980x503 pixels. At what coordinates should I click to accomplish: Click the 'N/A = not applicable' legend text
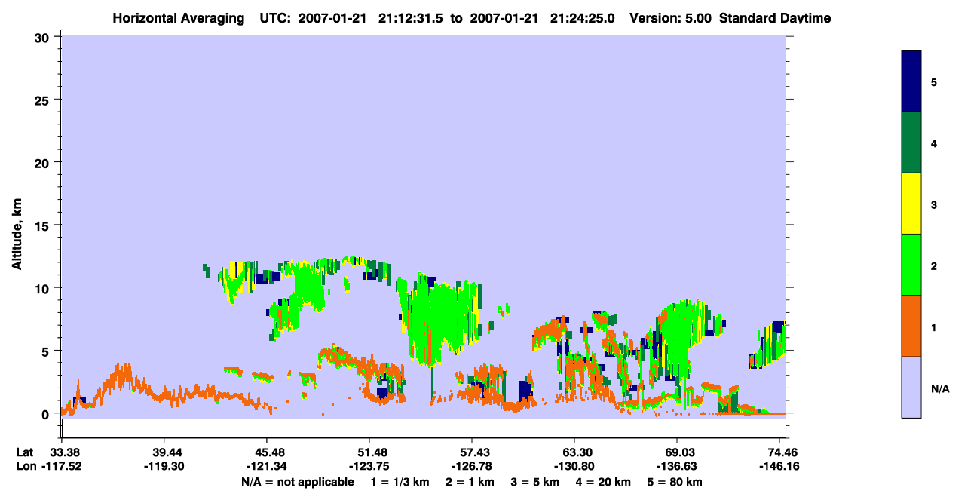(297, 482)
